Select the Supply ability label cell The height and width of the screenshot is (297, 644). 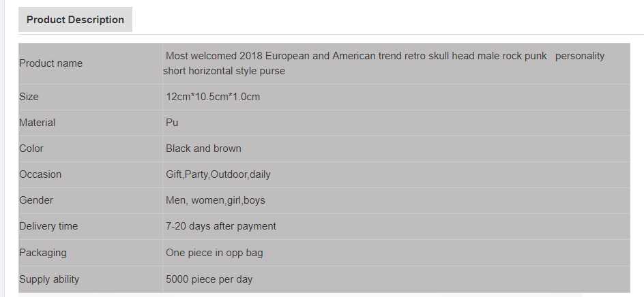pos(49,279)
